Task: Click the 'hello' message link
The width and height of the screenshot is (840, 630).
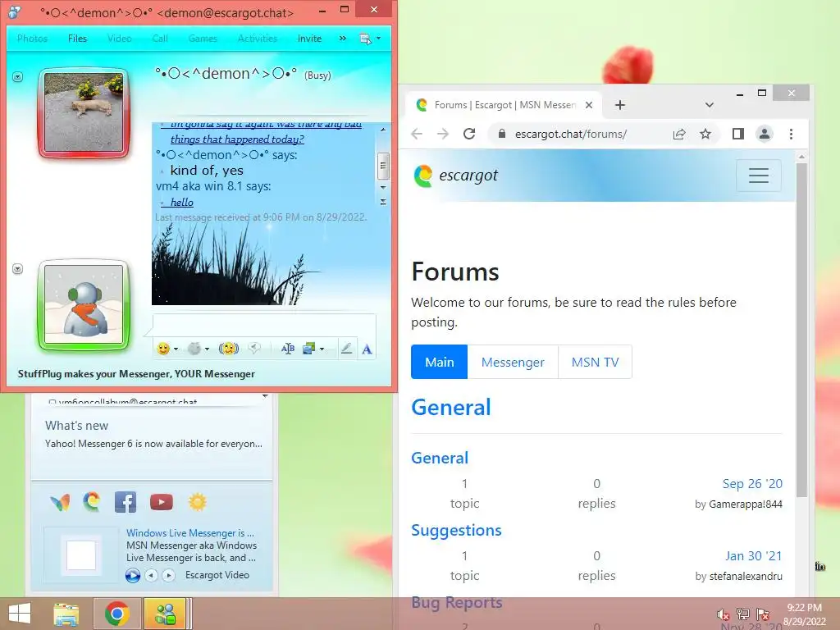Action: (x=181, y=203)
